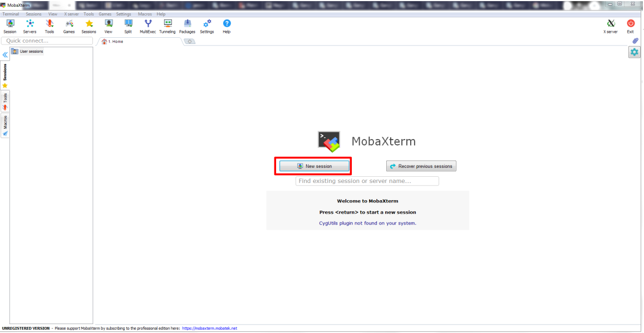
Task: Open the Macros menu in menu bar
Action: tap(145, 14)
